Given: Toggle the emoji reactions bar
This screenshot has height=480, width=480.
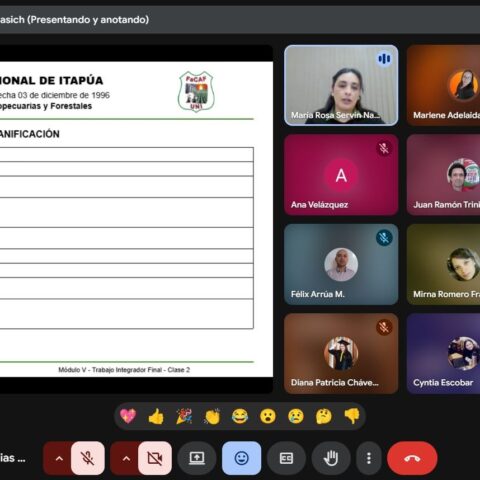Looking at the screenshot, I should pos(241,458).
